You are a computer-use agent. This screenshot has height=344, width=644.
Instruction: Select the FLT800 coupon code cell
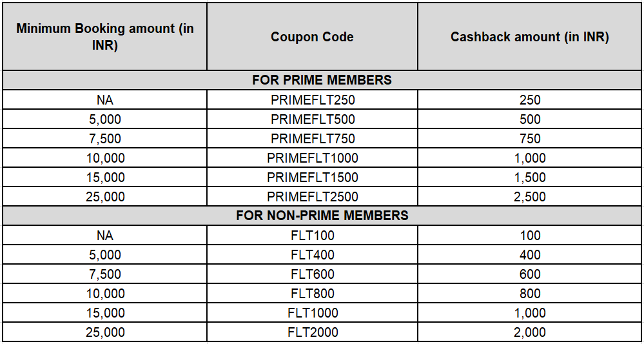tap(313, 294)
